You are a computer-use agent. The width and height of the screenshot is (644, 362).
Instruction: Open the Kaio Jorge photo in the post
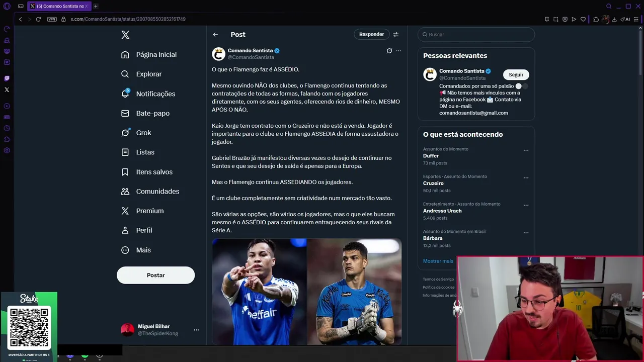259,292
